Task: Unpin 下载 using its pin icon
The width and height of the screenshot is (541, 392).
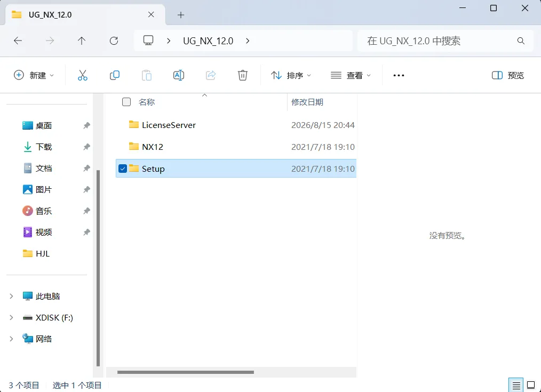Action: click(x=86, y=147)
